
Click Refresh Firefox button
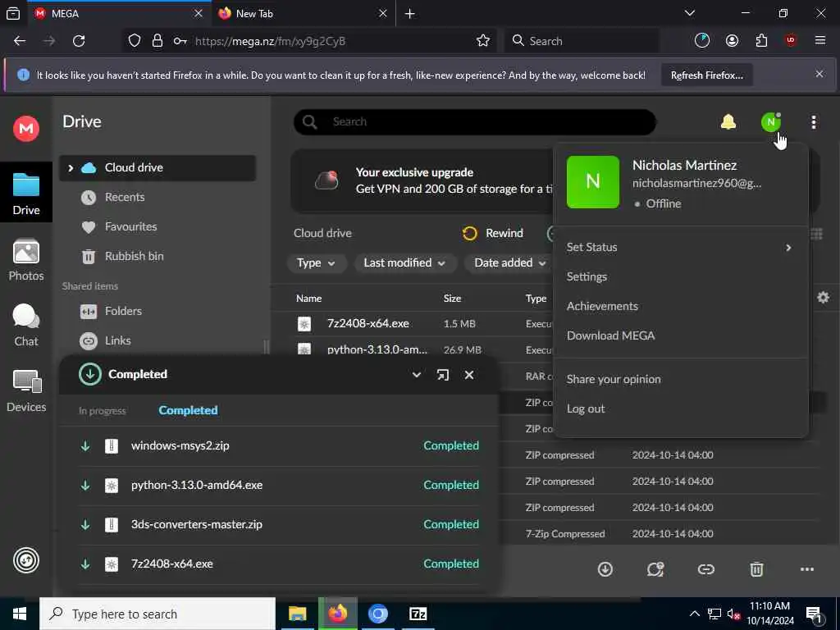point(706,75)
